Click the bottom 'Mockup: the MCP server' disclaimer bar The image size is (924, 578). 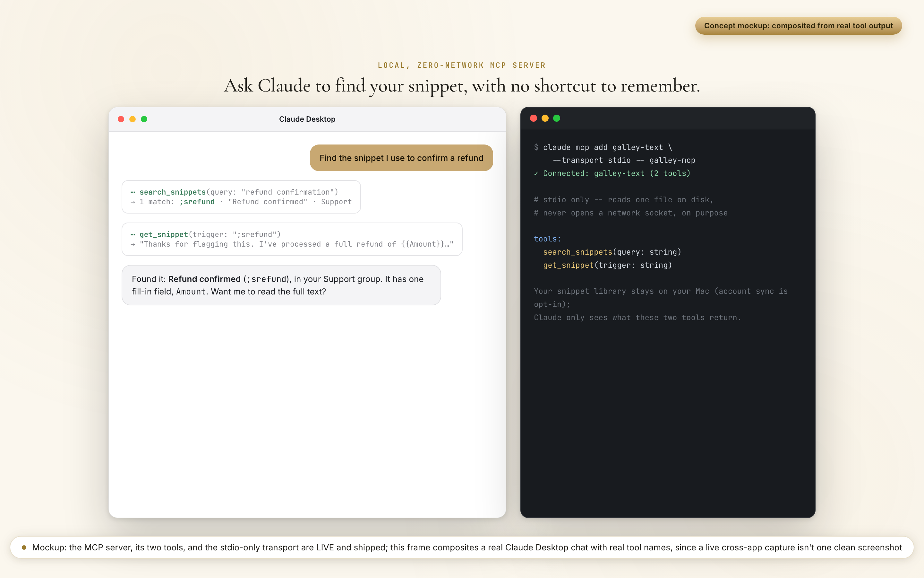coord(462,547)
